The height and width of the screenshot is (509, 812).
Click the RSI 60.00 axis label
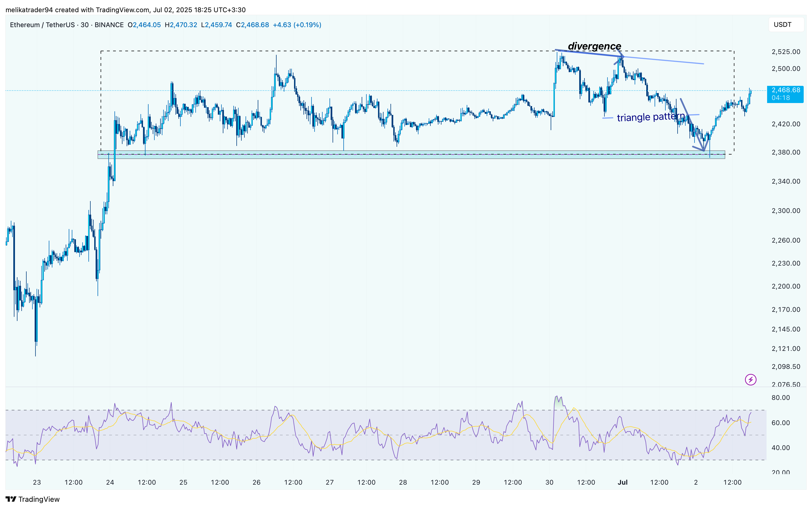pyautogui.click(x=781, y=423)
